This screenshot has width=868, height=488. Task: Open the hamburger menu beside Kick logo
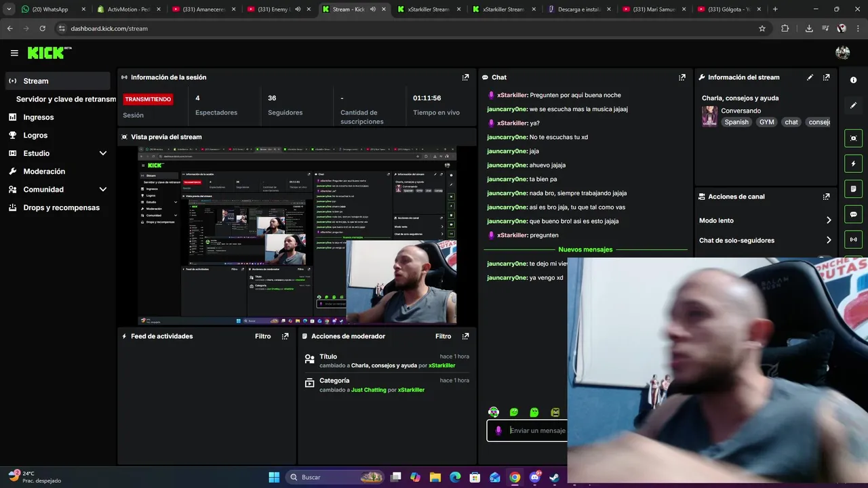tap(14, 53)
